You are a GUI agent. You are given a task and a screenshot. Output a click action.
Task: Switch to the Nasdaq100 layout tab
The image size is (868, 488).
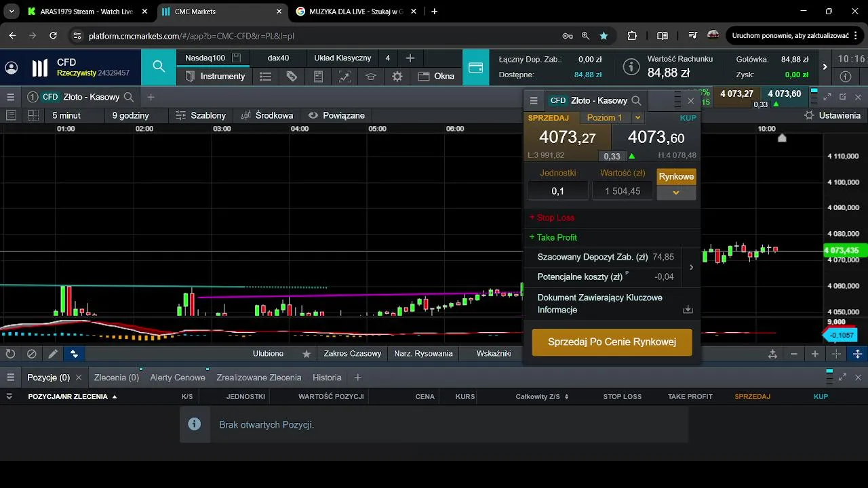tap(205, 58)
